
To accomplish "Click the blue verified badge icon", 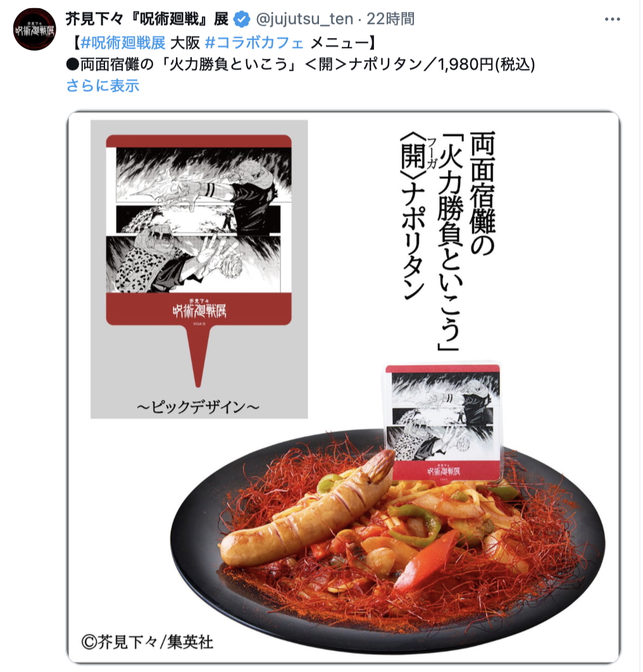I will coord(242,19).
